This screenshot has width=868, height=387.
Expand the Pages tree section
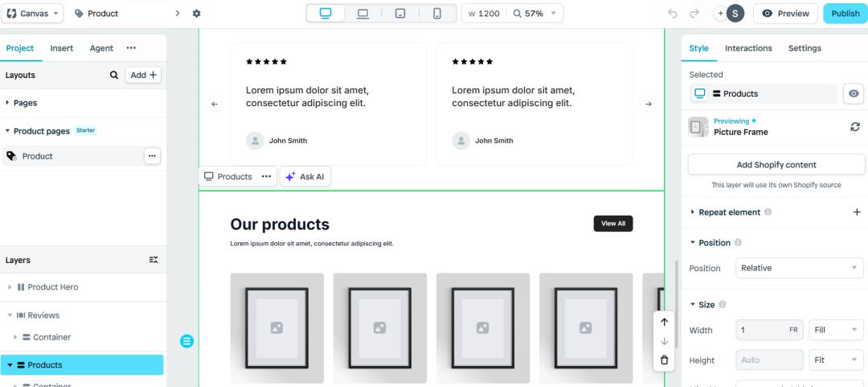7,103
